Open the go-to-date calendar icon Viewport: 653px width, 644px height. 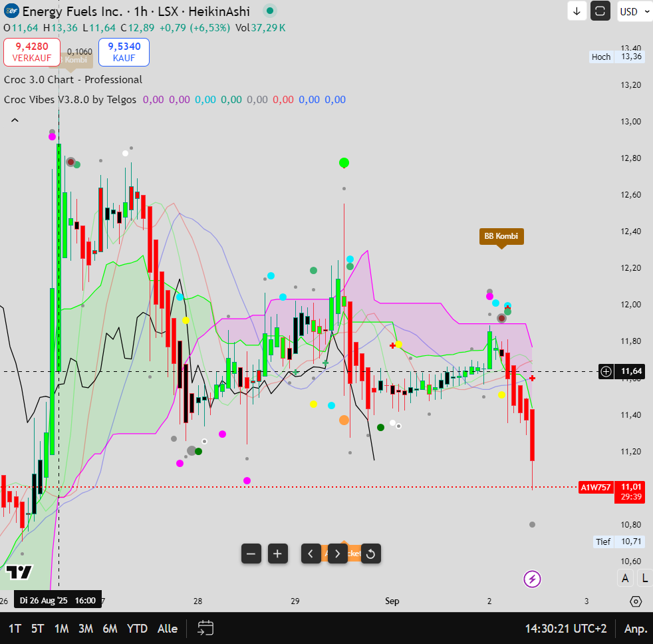205,628
